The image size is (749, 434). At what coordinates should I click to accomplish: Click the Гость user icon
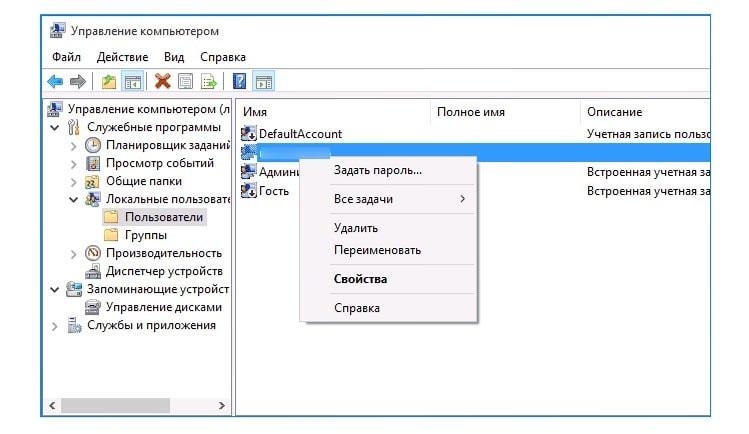pyautogui.click(x=248, y=191)
